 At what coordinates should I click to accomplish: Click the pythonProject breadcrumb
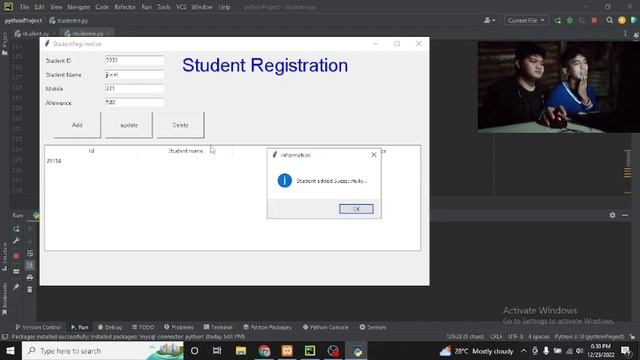click(23, 20)
